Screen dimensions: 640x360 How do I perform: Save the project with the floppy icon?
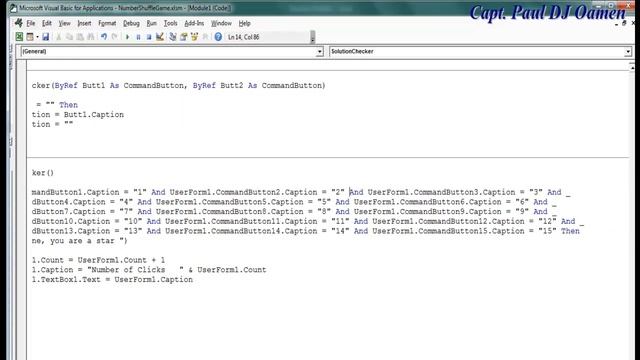coord(46,37)
